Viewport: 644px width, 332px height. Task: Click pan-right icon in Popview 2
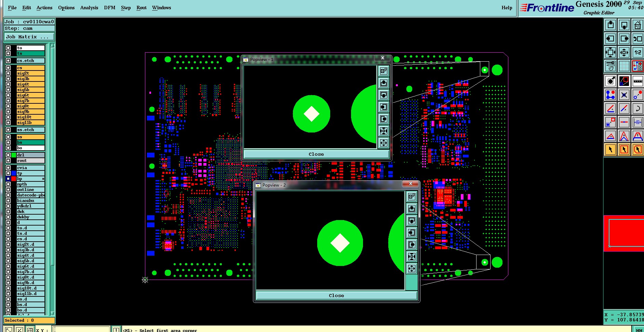click(x=412, y=244)
